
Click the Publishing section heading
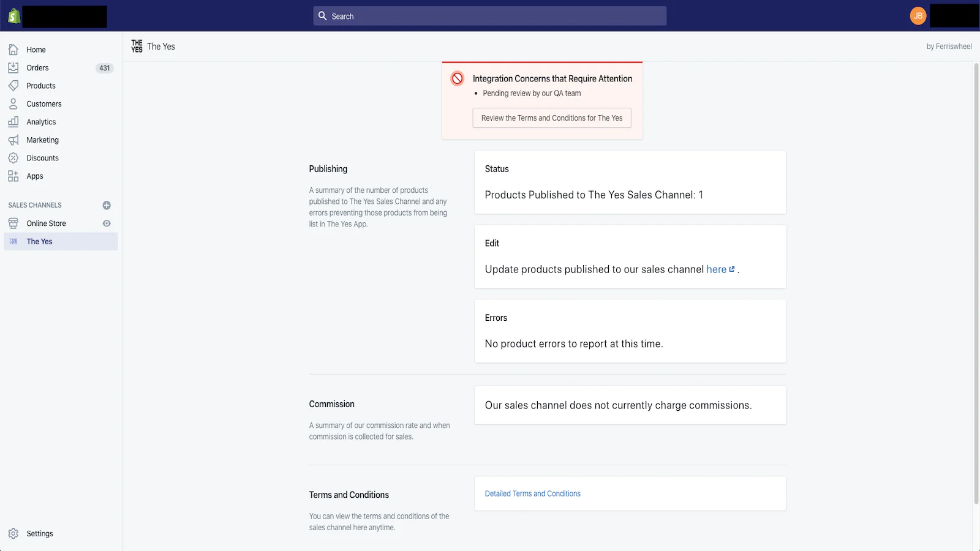(x=328, y=169)
